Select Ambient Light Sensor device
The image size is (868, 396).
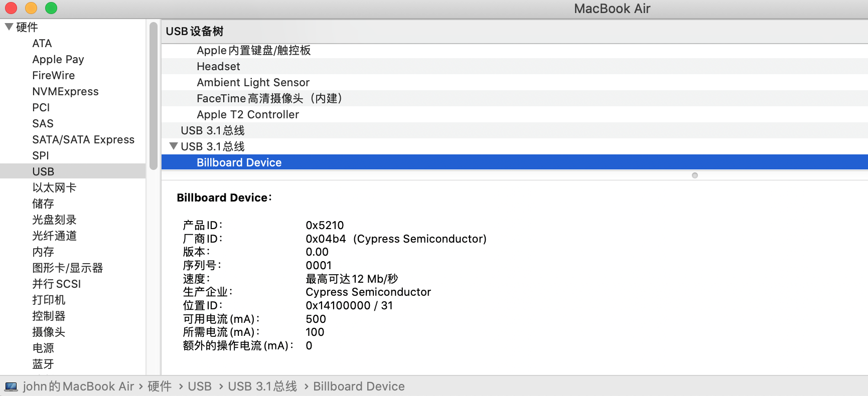253,82
